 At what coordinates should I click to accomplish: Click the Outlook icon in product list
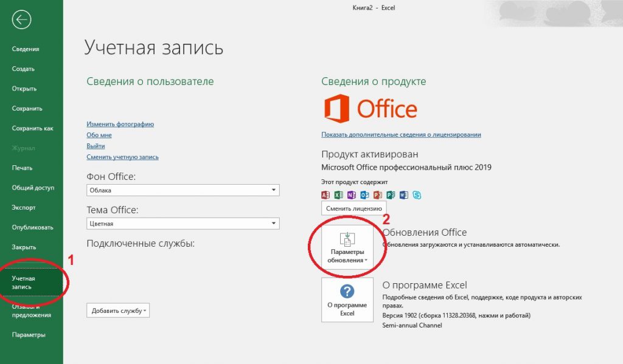click(365, 195)
